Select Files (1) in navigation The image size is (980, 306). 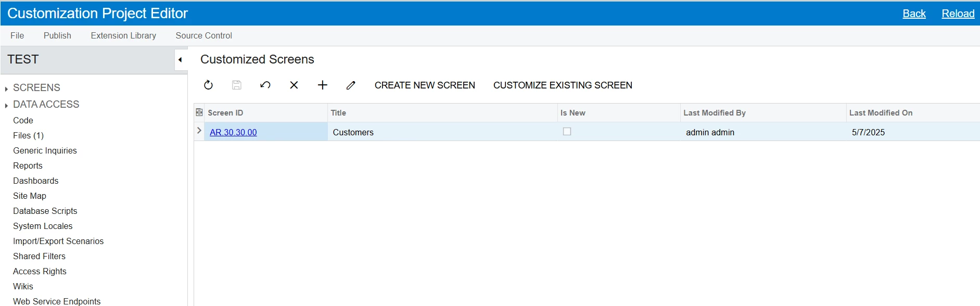(x=28, y=135)
